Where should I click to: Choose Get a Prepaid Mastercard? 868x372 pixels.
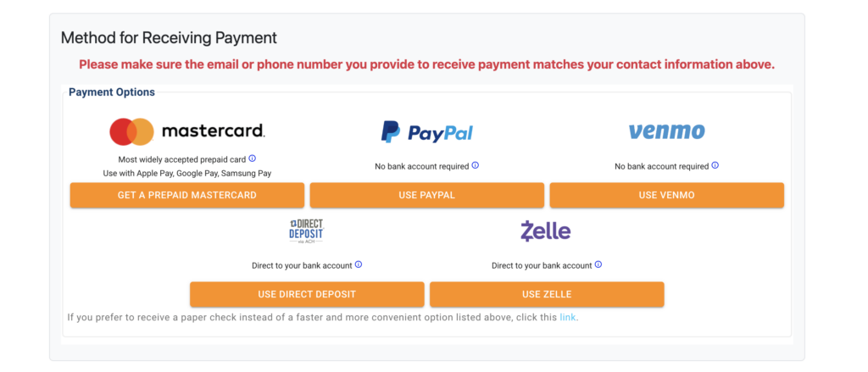[x=187, y=195]
